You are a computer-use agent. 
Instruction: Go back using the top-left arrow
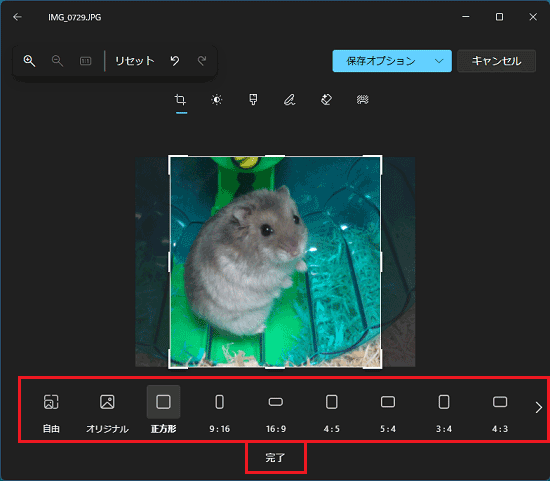pos(17,17)
